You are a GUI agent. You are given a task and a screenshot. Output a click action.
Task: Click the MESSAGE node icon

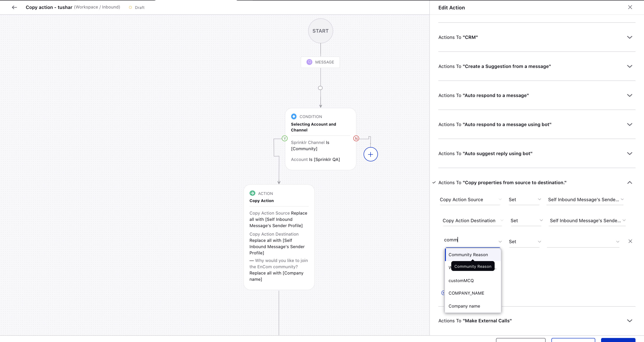(309, 62)
